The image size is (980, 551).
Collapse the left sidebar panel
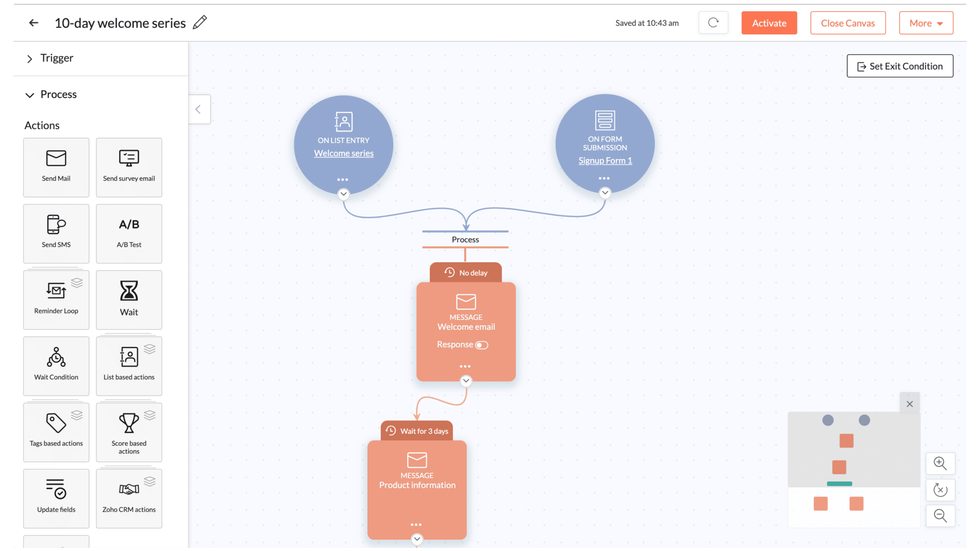tap(199, 109)
